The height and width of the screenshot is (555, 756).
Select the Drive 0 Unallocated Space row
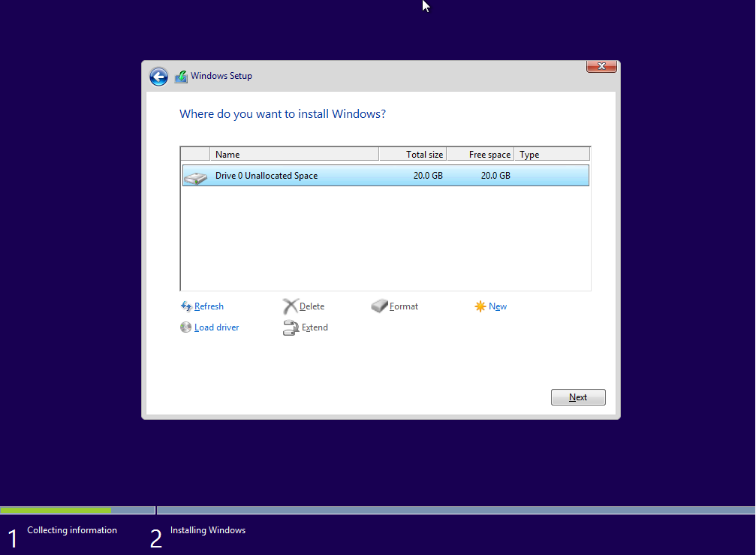(386, 176)
